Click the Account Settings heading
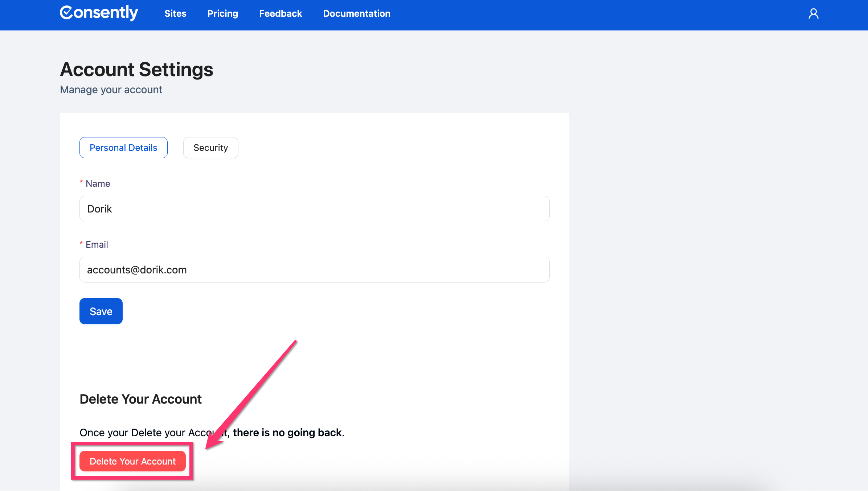 [136, 70]
